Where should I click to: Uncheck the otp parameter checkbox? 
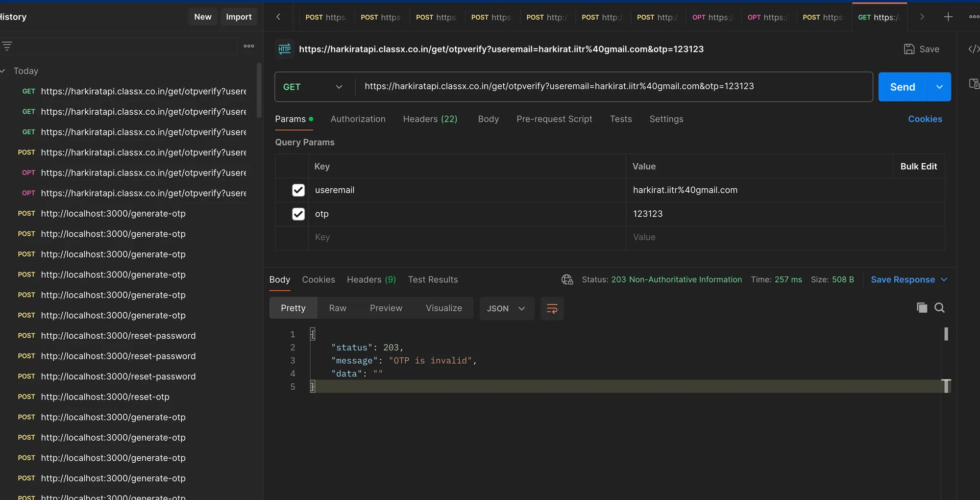[x=298, y=214]
